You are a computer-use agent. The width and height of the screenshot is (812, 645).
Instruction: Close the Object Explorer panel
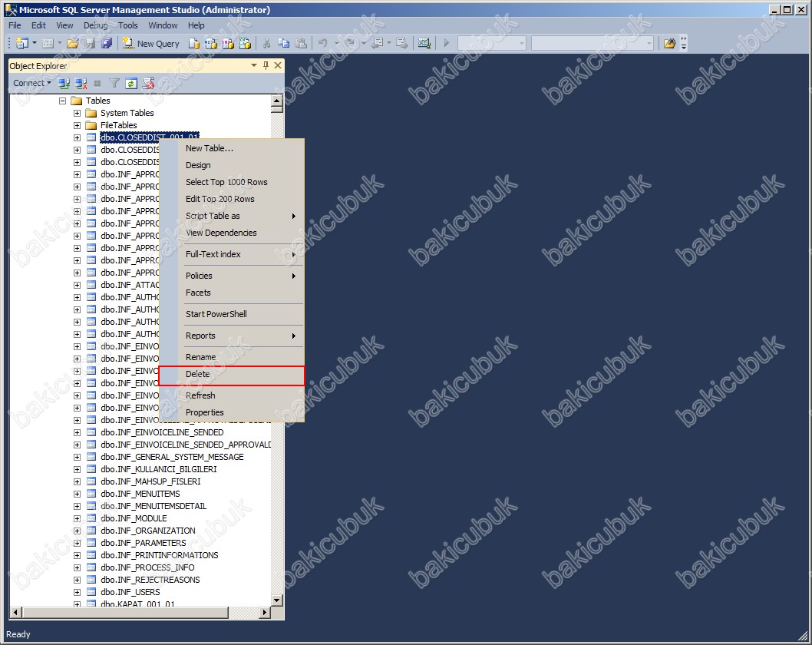(x=278, y=65)
